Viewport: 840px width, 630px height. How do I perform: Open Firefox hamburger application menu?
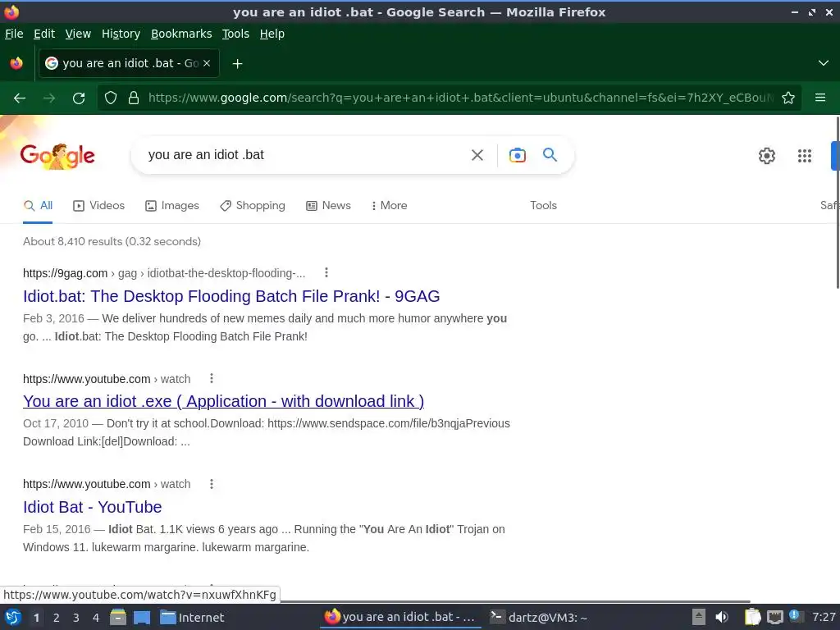pyautogui.click(x=820, y=98)
